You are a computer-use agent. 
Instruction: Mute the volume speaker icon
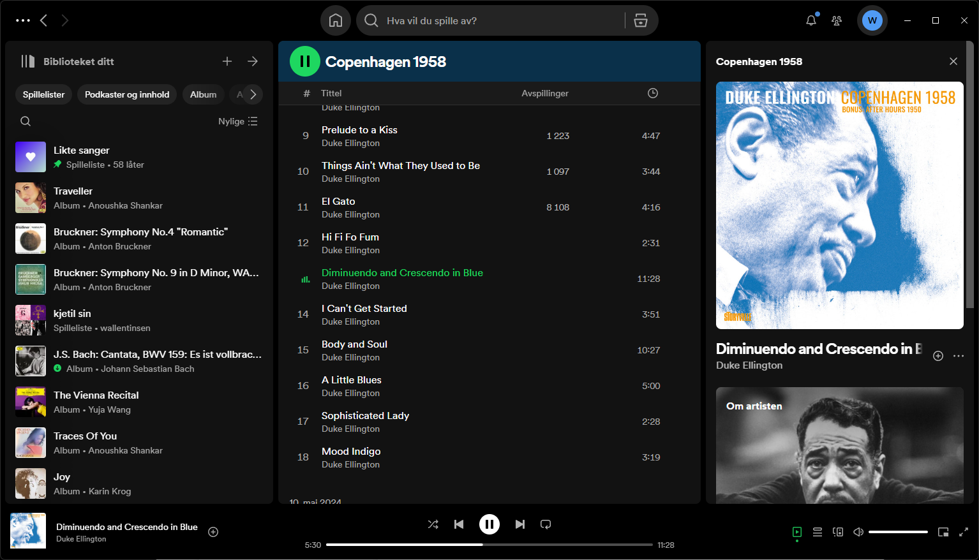tap(858, 532)
